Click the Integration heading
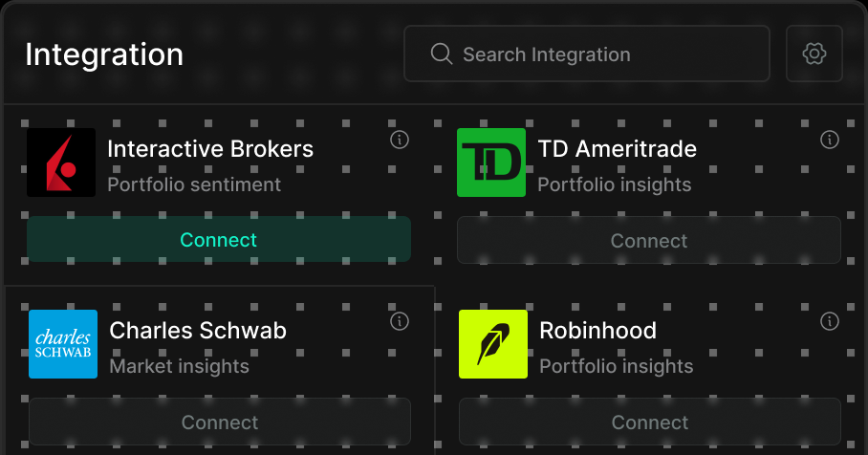The image size is (868, 455). point(104,54)
